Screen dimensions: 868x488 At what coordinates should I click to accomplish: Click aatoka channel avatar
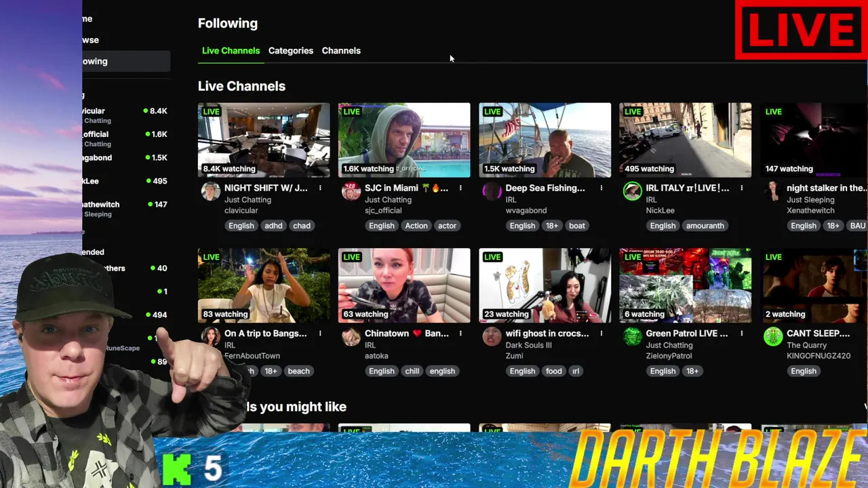pyautogui.click(x=351, y=336)
